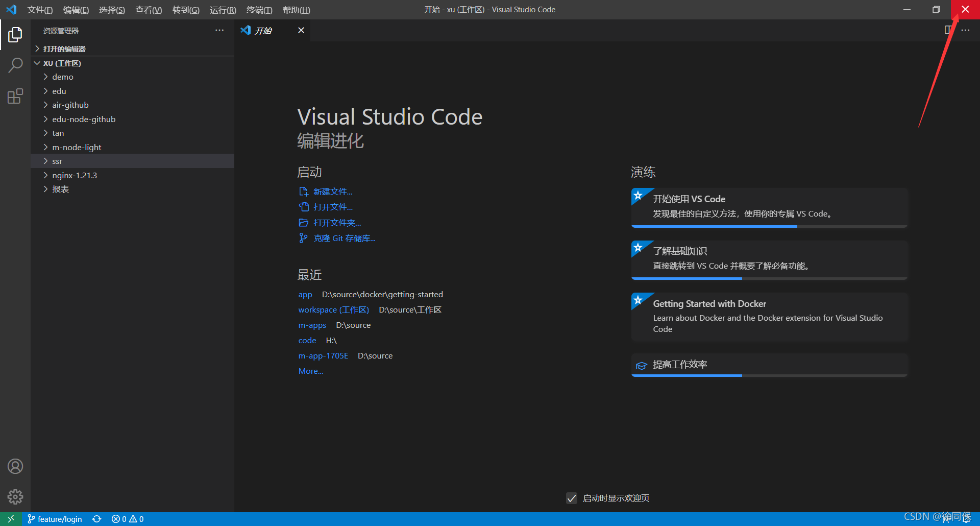Collapse the XU (工作区) workspace section
Viewport: 980px width, 526px height.
point(133,63)
